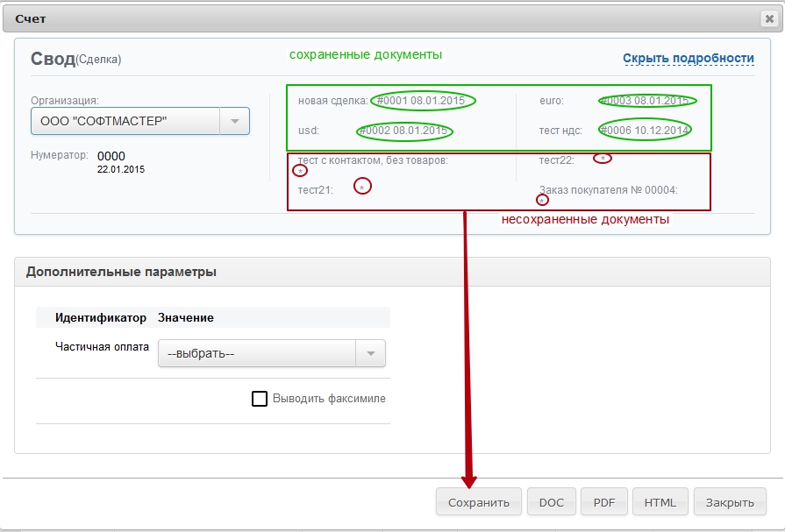Click asterisk under тест с контактом, без товаров
Viewport: 785px width, 532px height.
click(300, 172)
